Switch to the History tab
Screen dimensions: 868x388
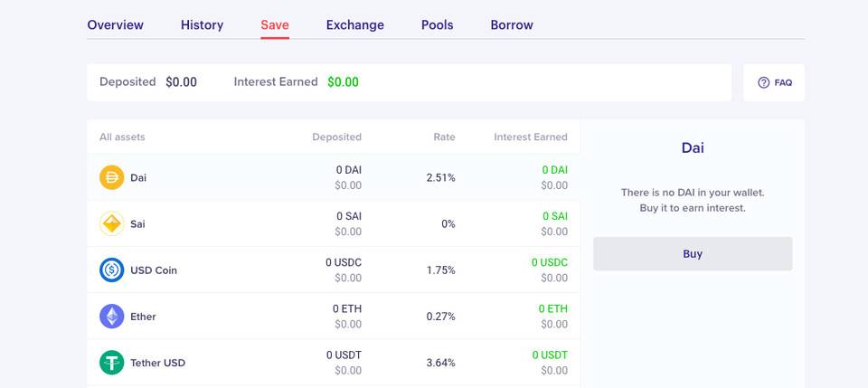pos(202,25)
